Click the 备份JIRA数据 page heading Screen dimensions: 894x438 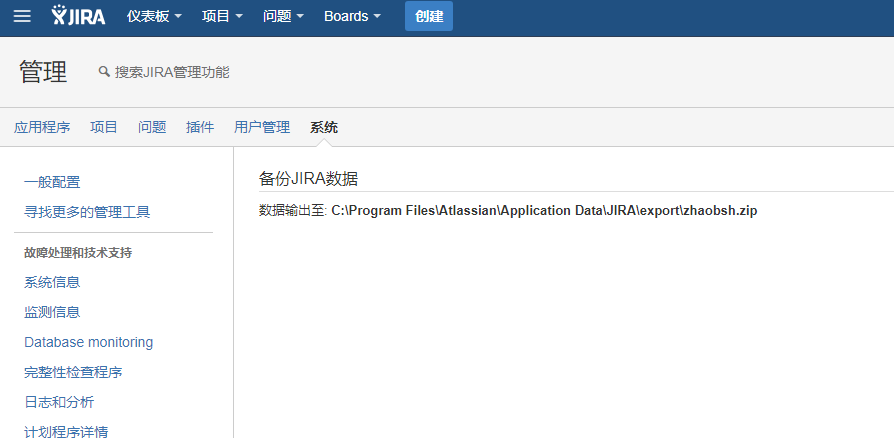(x=308, y=179)
